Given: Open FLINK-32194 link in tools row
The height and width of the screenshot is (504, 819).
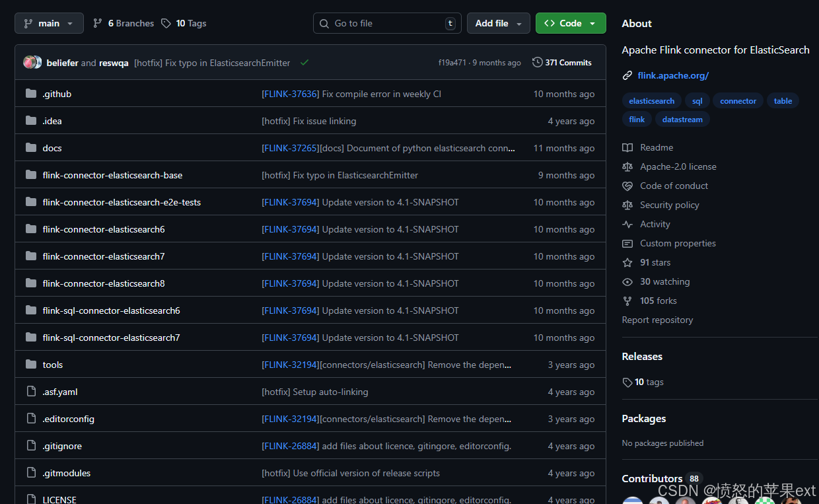Looking at the screenshot, I should coord(291,365).
